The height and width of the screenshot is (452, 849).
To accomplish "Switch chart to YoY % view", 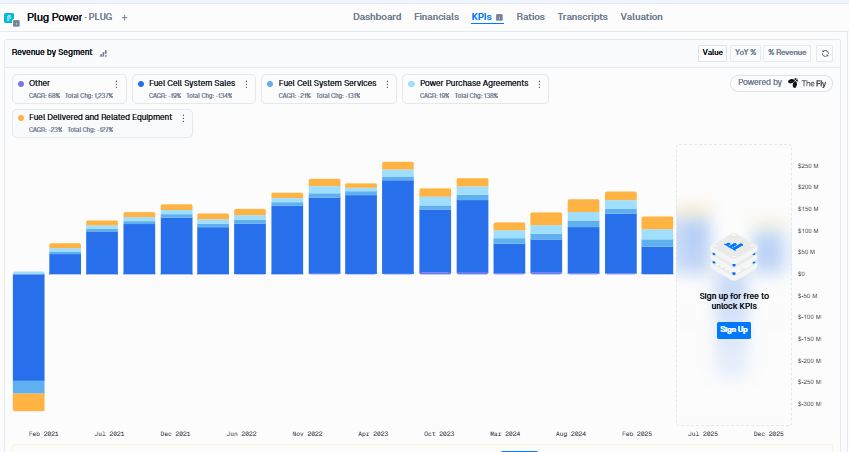I will [x=745, y=53].
